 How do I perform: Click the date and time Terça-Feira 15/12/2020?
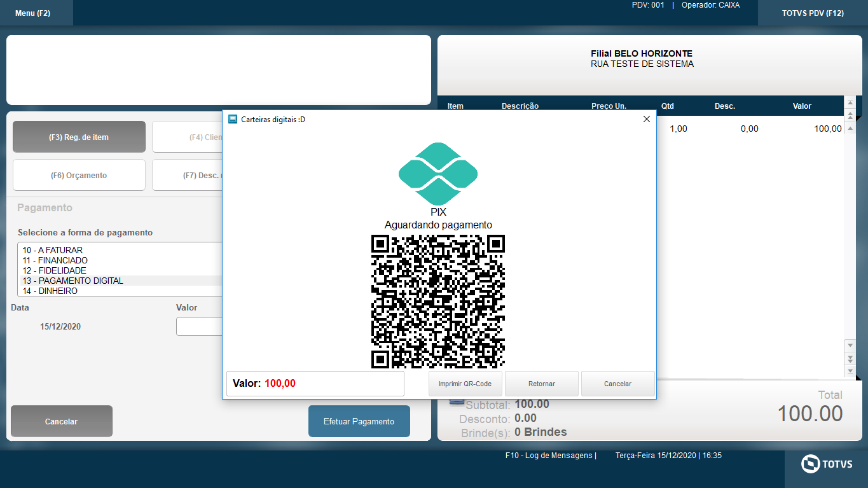pos(668,456)
